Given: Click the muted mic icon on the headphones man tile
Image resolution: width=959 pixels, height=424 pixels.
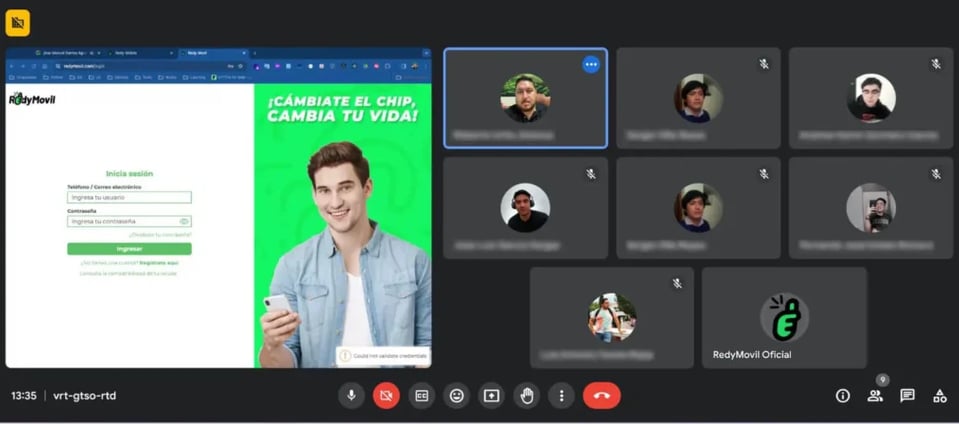Looking at the screenshot, I should pos(591,174).
